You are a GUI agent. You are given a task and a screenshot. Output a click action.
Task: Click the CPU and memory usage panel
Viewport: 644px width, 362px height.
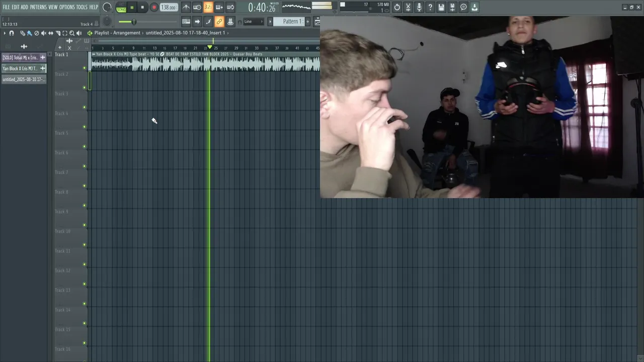pos(364,7)
